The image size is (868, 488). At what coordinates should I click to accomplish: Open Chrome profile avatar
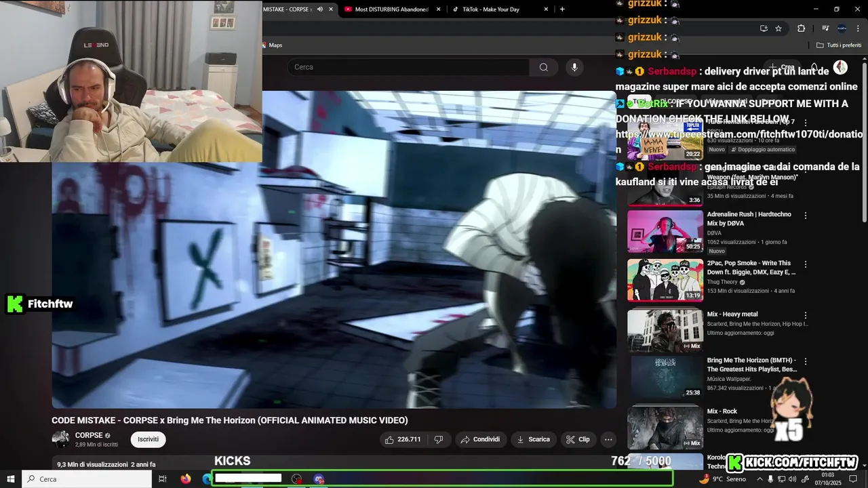pos(842,28)
